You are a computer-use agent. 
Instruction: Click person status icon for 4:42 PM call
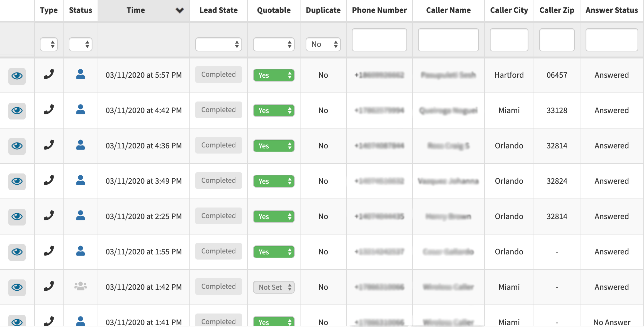click(x=81, y=110)
